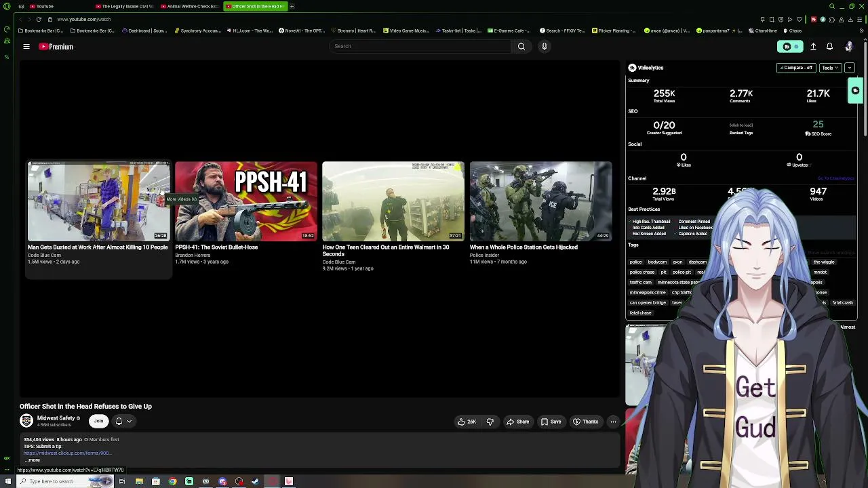Save the video to a playlist
The height and width of the screenshot is (488, 868).
[x=551, y=422]
